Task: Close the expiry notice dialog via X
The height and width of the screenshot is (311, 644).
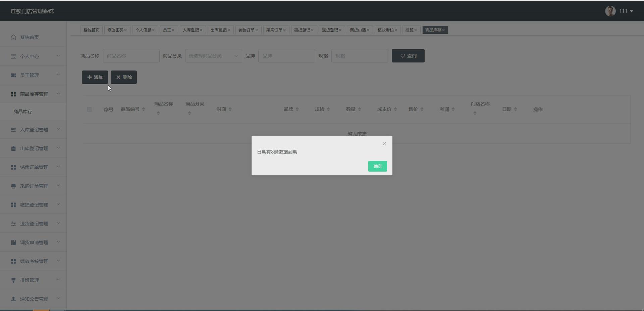Action: 384,144
